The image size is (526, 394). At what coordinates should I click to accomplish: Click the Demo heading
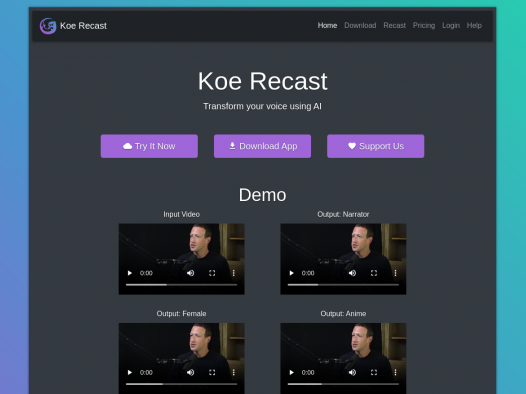coord(262,195)
